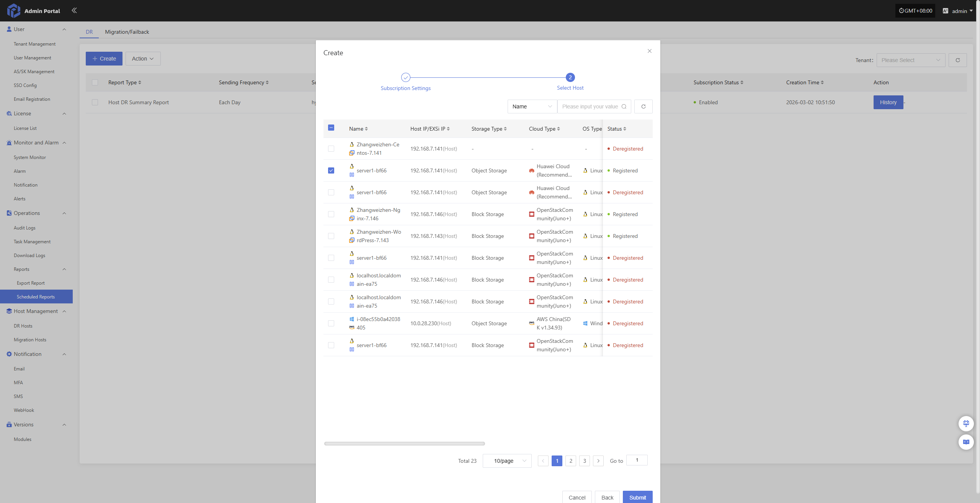The height and width of the screenshot is (503, 980).
Task: Click the horizontal scrollbar under the host table
Action: point(404,444)
